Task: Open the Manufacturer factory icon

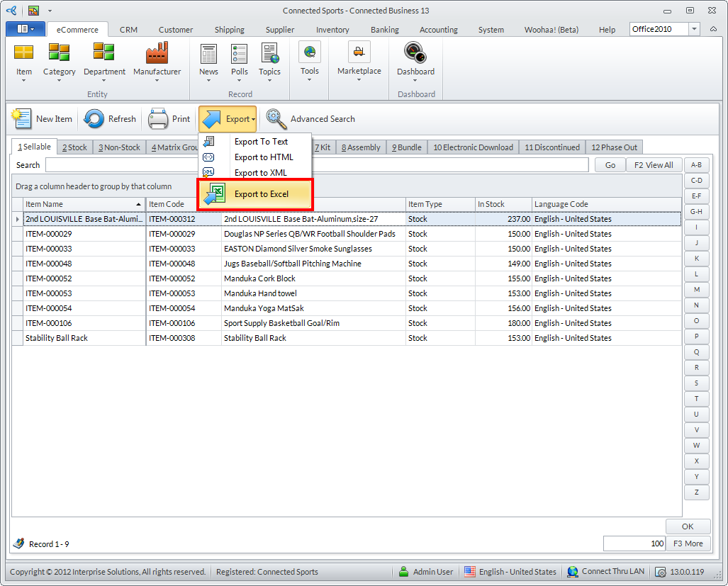Action: (x=157, y=54)
